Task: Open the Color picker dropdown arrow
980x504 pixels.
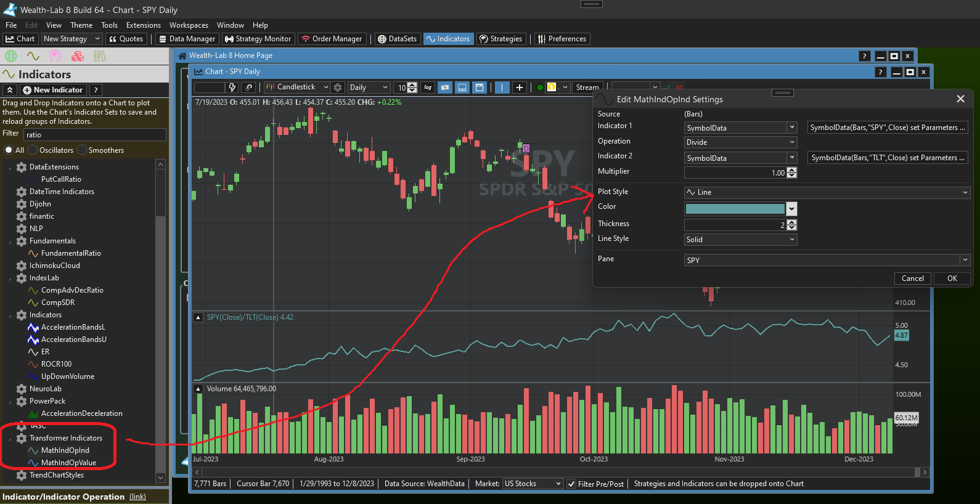Action: click(791, 209)
